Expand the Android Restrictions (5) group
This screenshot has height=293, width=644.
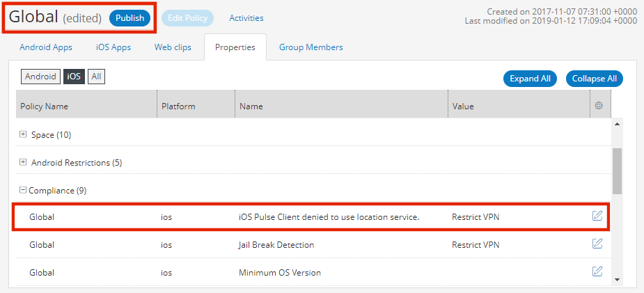pyautogui.click(x=24, y=162)
